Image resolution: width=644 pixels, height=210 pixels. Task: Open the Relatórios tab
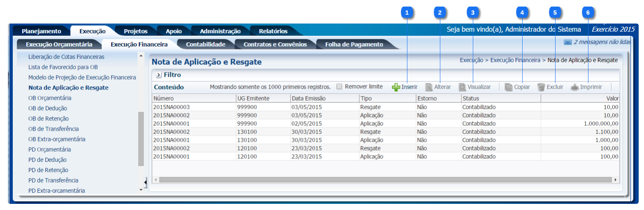(273, 31)
